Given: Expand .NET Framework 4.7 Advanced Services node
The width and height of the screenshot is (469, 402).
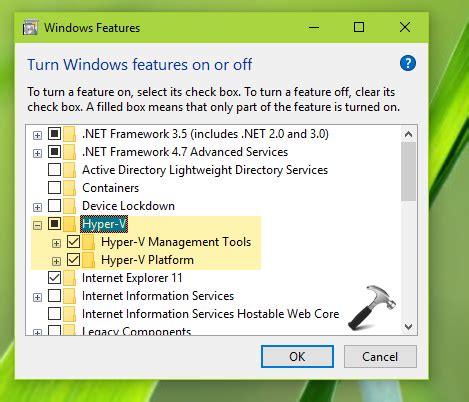Looking at the screenshot, I should click(x=37, y=153).
